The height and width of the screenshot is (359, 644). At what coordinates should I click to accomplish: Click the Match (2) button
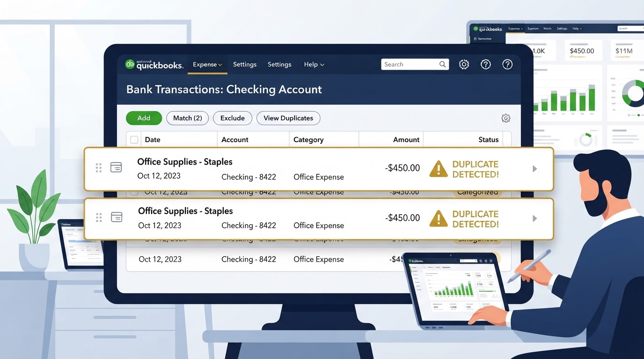(187, 118)
